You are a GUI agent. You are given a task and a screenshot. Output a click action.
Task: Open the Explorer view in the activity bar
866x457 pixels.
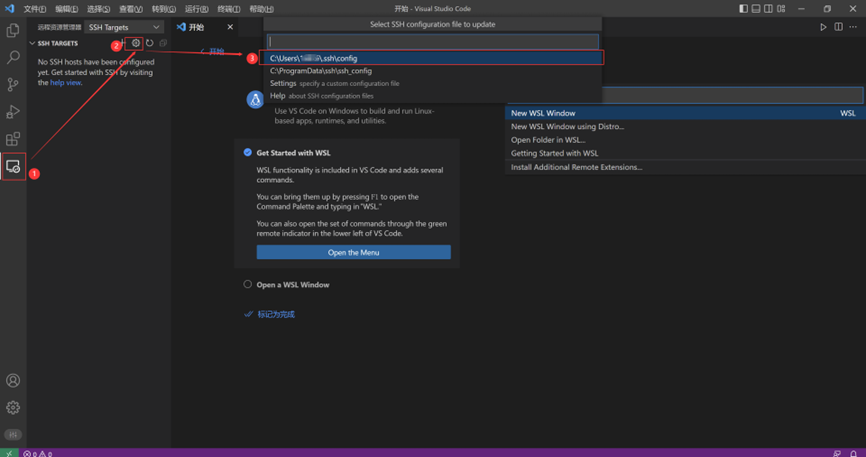tap(13, 30)
